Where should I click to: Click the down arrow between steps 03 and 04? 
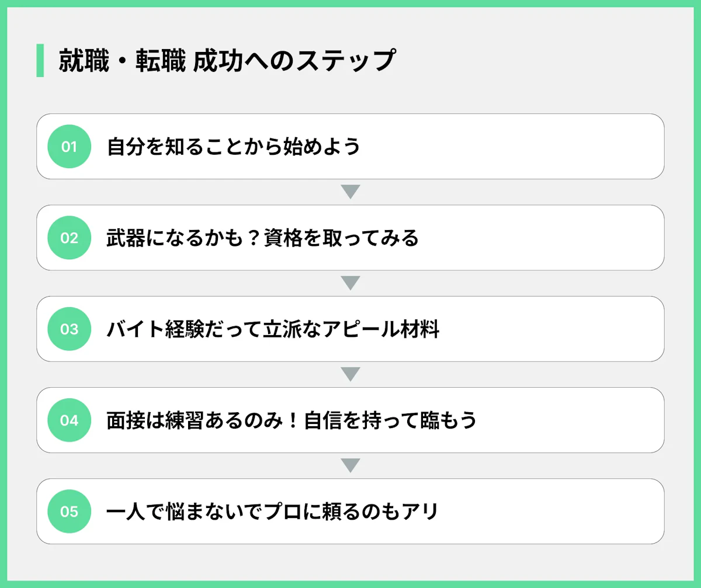pyautogui.click(x=350, y=374)
